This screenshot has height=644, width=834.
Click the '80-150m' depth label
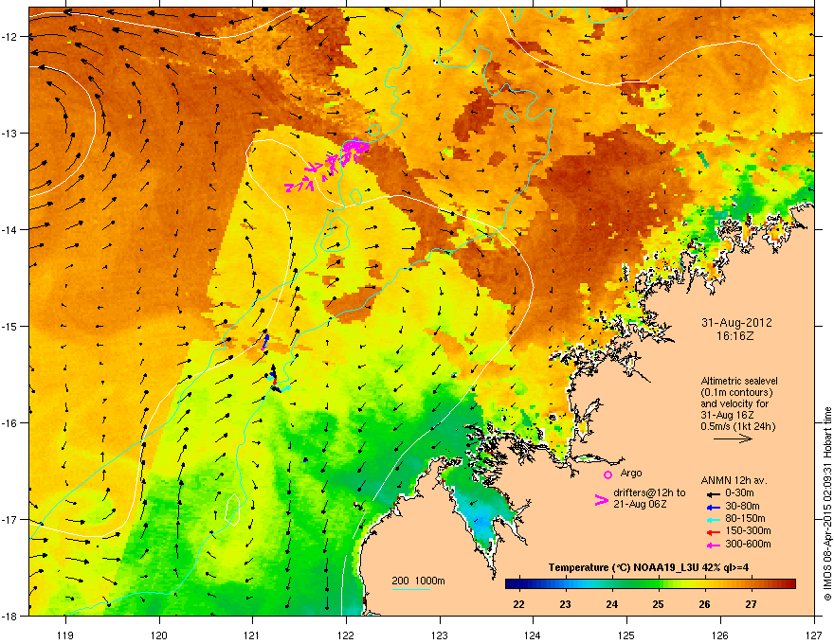tap(745, 519)
